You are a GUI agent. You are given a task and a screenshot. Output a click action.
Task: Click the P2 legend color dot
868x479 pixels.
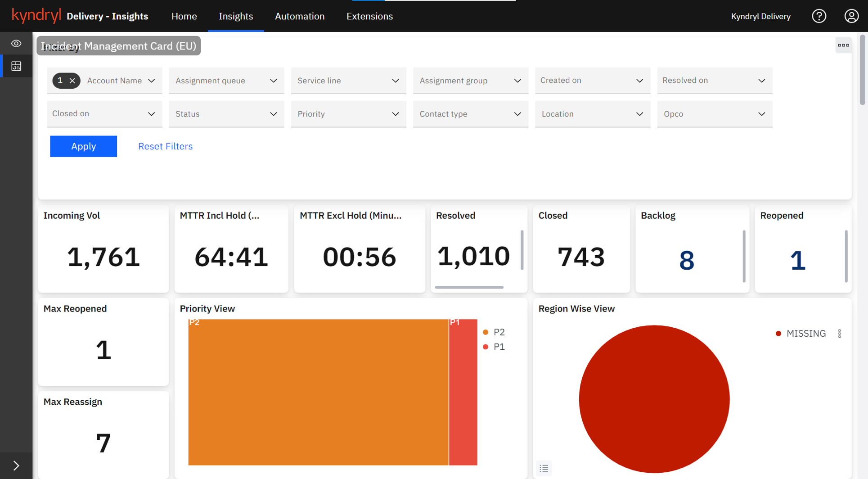pyautogui.click(x=486, y=332)
